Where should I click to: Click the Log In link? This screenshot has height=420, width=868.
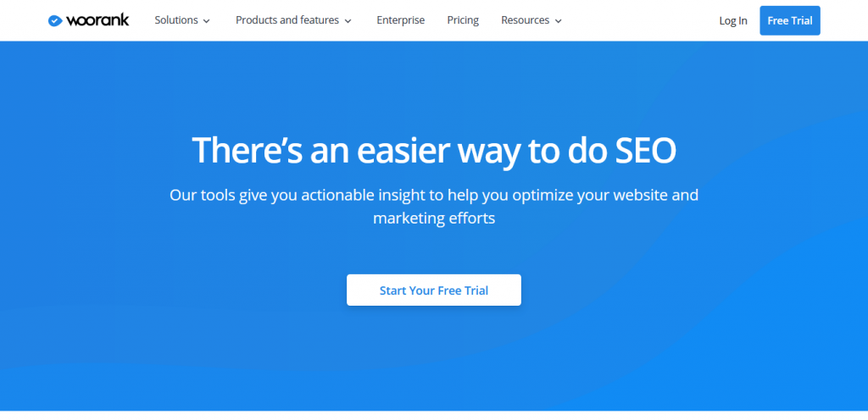click(733, 21)
